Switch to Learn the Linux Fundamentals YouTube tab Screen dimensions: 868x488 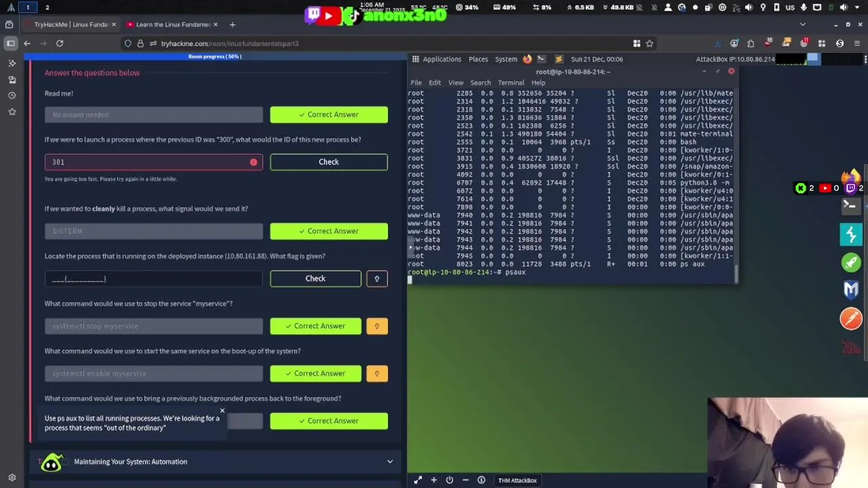click(x=173, y=24)
